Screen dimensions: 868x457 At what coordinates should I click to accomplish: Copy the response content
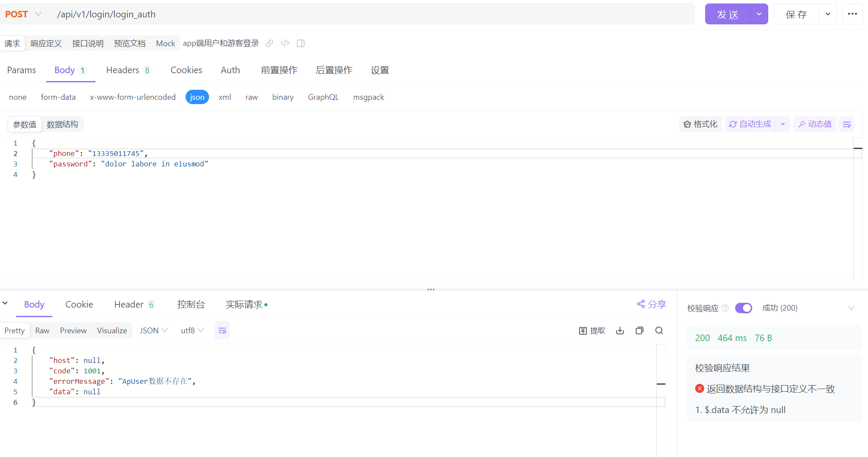pyautogui.click(x=639, y=331)
